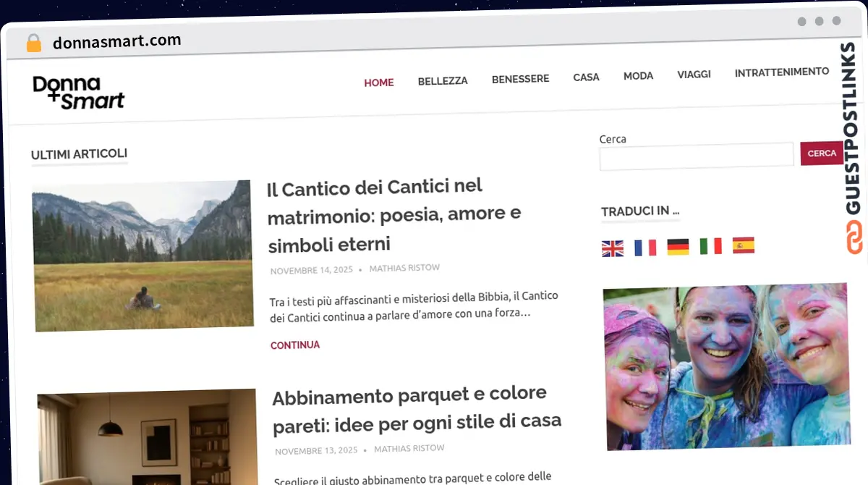Go to the VIAGGI category
Image resolution: width=868 pixels, height=485 pixels.
[x=694, y=74]
